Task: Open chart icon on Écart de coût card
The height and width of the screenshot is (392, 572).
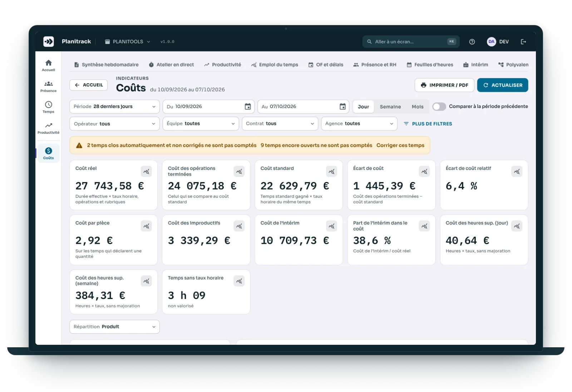Action: [424, 171]
